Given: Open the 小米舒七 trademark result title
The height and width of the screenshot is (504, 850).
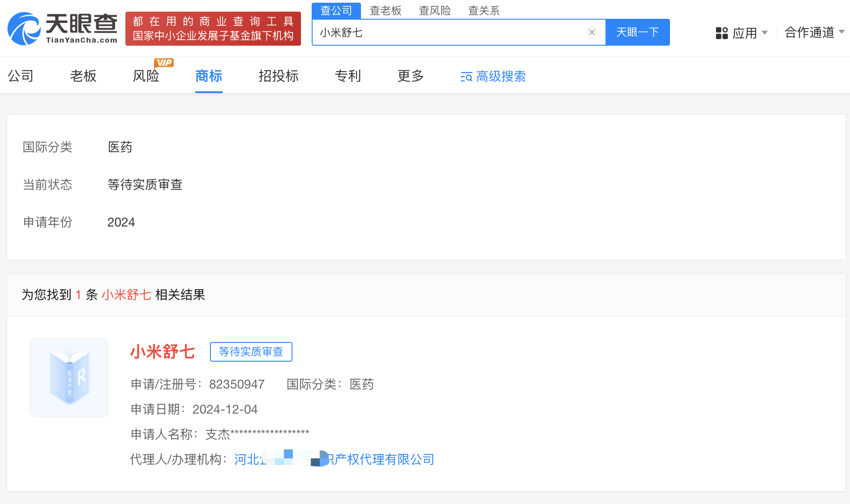Looking at the screenshot, I should point(163,352).
